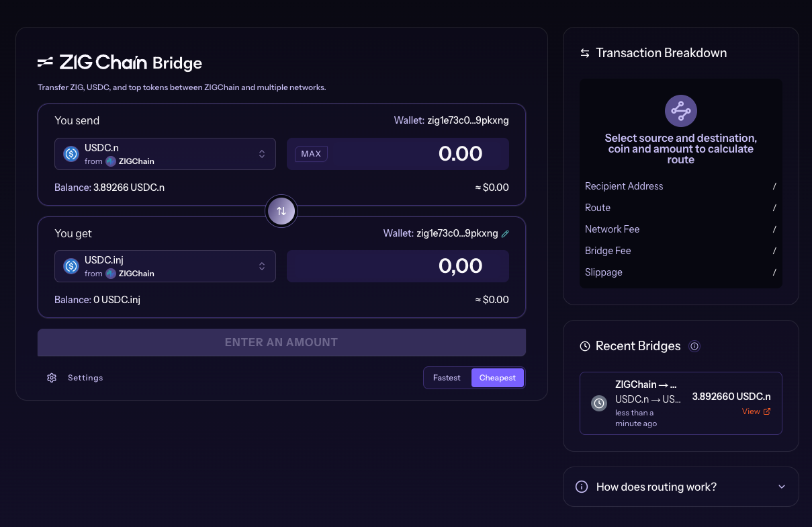Screen dimensions: 812x527
Task: Click the You send label
Action: pyautogui.click(x=77, y=121)
